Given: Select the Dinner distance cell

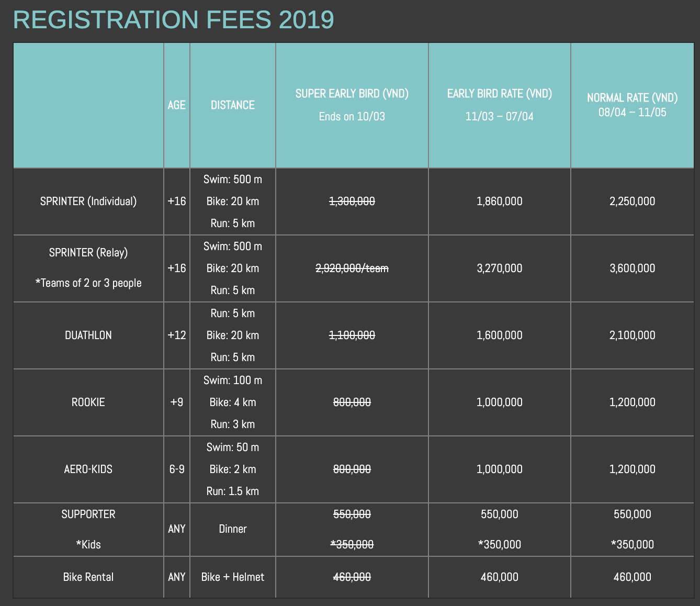Looking at the screenshot, I should pos(233,529).
